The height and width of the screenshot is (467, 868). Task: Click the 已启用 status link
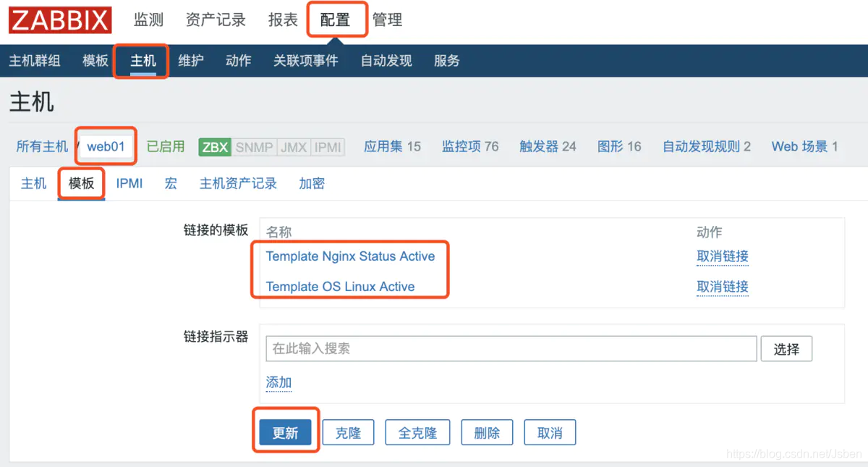pyautogui.click(x=166, y=146)
